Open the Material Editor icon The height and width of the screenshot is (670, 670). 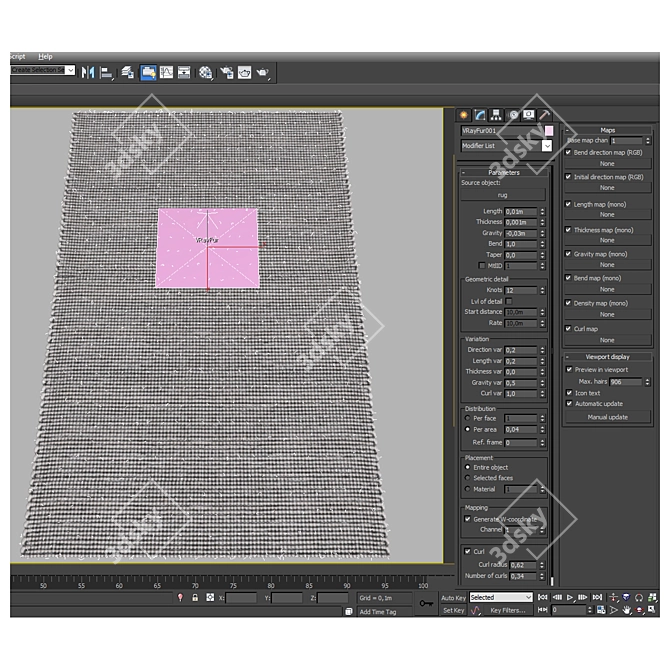pos(205,72)
